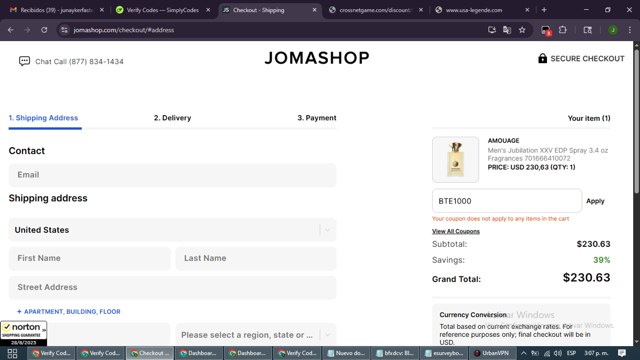This screenshot has height=360, width=640.
Task: Open Google Translate icon in address bar
Action: click(x=507, y=30)
